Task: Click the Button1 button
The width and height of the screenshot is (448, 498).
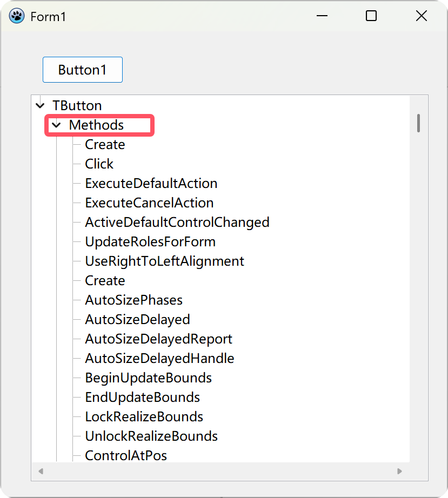Action: (x=83, y=70)
